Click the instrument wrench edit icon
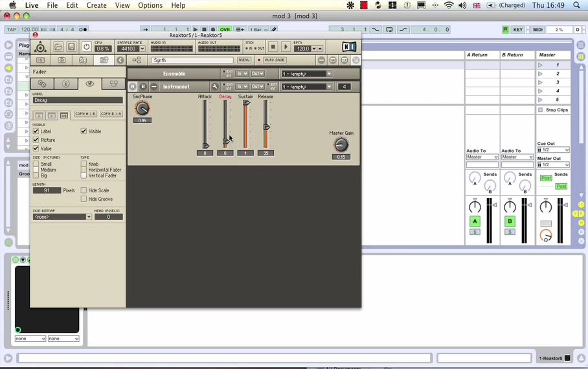588x369 pixels. tap(215, 87)
